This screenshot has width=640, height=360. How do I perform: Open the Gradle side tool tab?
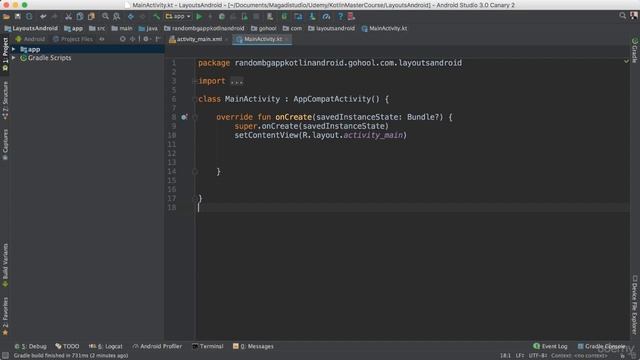(x=635, y=51)
